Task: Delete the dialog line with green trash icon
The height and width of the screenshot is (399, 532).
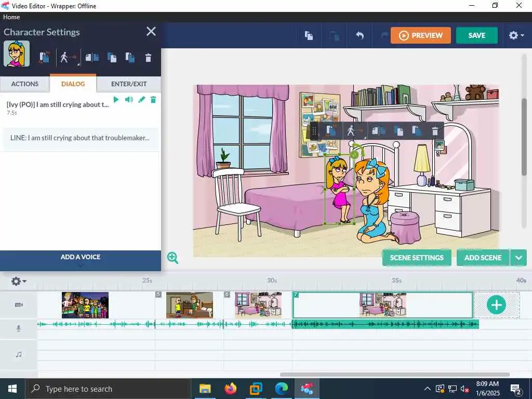Action: [x=153, y=99]
